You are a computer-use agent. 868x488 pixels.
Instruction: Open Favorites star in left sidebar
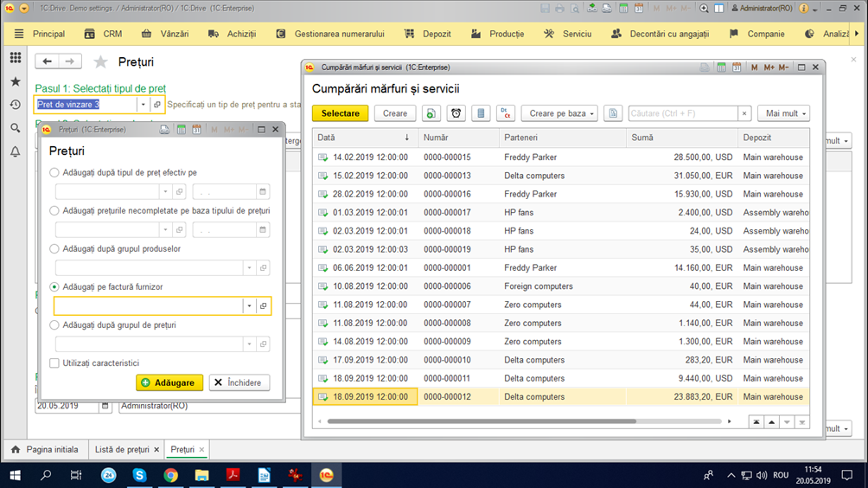click(x=16, y=81)
